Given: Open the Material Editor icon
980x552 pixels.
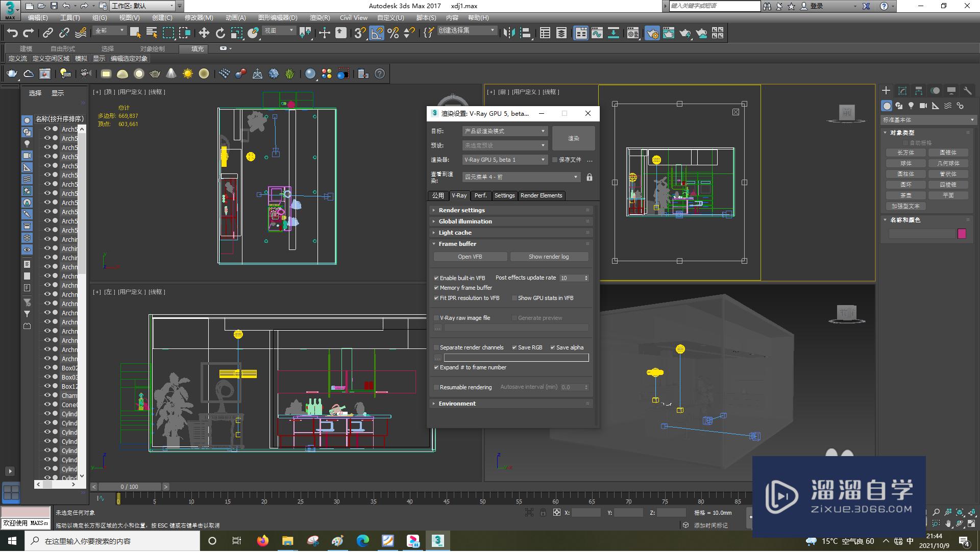Looking at the screenshot, I should tap(633, 33).
